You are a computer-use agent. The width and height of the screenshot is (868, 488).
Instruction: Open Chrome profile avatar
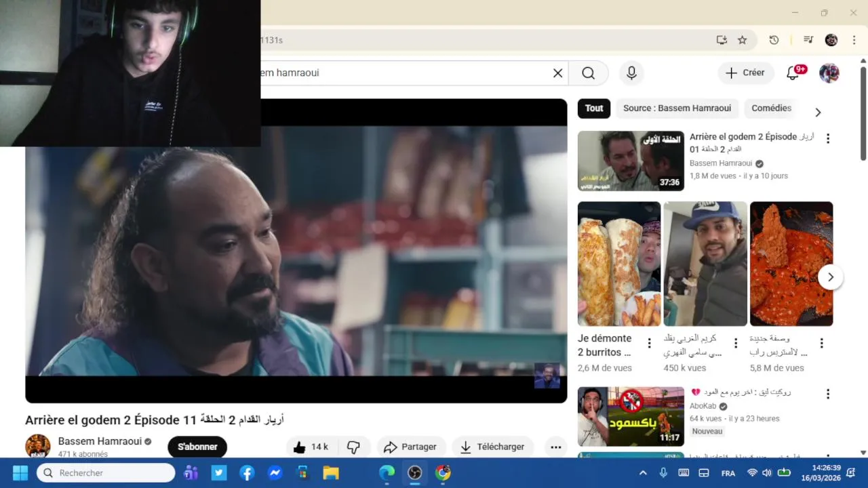pos(831,40)
